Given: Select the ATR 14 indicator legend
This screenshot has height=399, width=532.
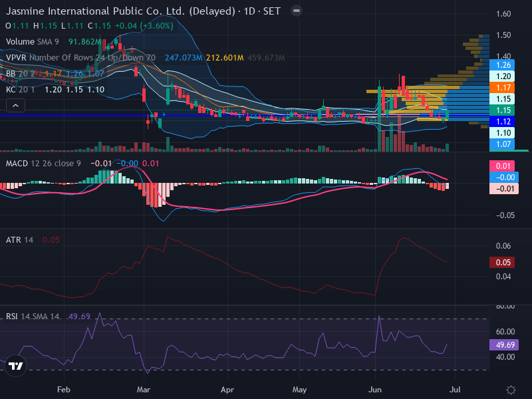Looking at the screenshot, I should [x=19, y=240].
